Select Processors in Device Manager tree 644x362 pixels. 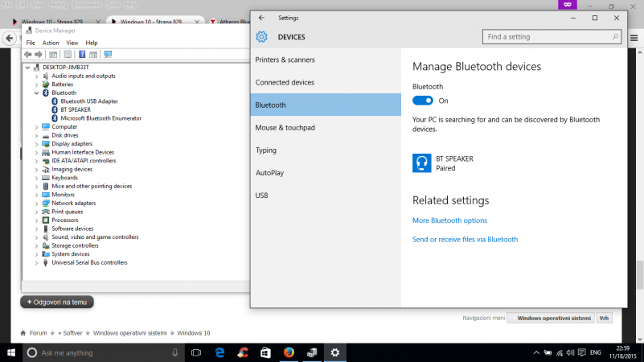[65, 220]
